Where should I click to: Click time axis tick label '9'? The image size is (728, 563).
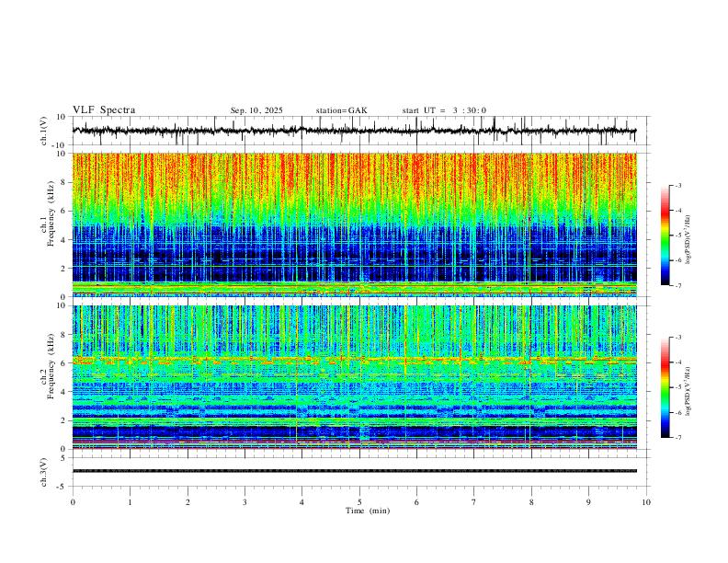(x=588, y=502)
